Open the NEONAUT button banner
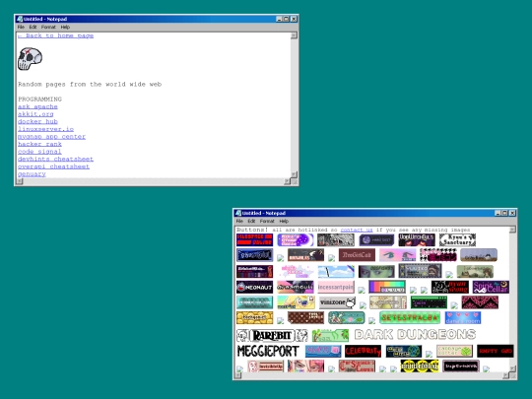This screenshot has width=532, height=399. (254, 287)
